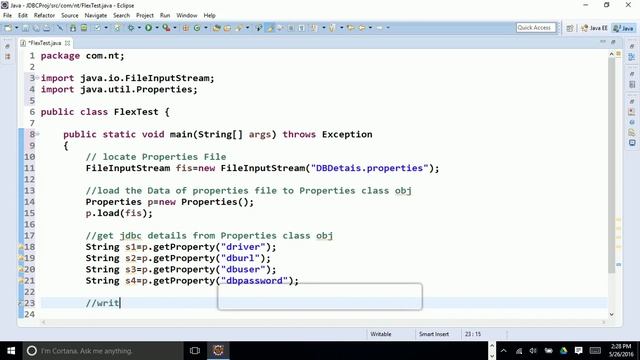Screen dimensions: 640x360
Task: Click the Next Annotation toolbar icon
Action: (x=314, y=28)
